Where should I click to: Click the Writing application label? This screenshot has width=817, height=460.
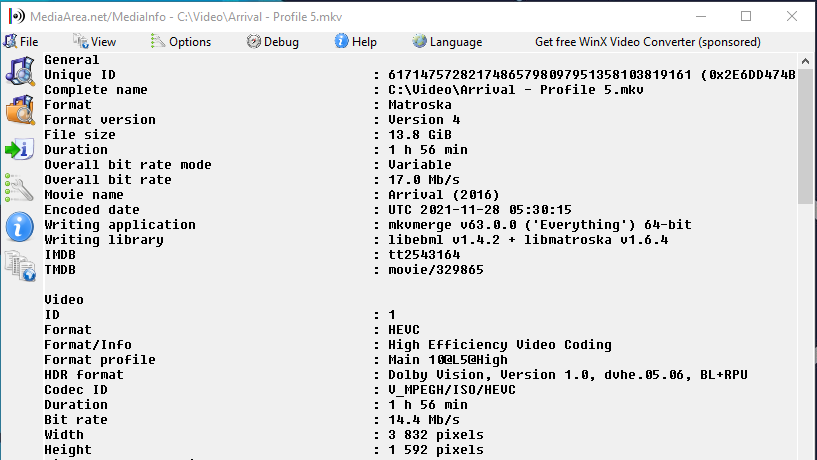coord(120,225)
